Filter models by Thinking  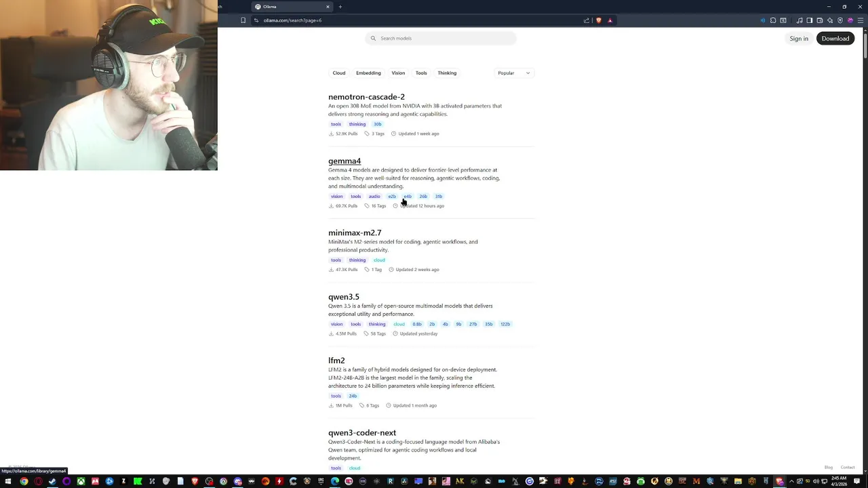click(x=447, y=73)
